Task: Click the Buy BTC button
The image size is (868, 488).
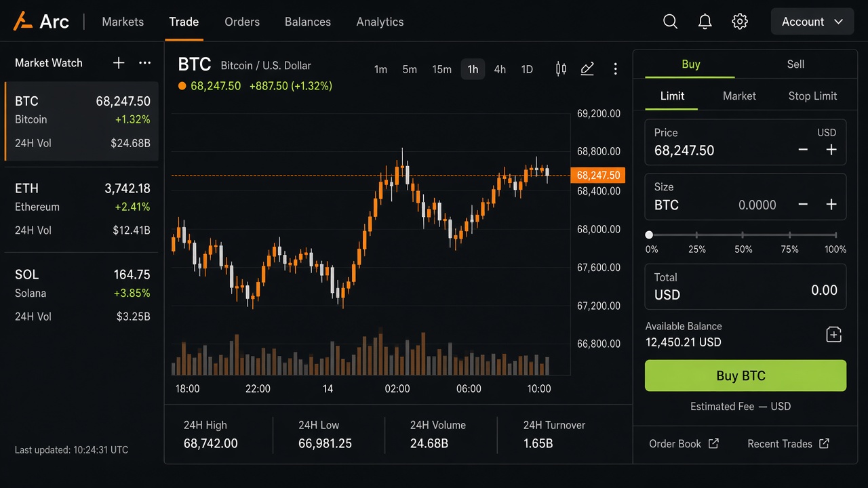Action: click(745, 375)
